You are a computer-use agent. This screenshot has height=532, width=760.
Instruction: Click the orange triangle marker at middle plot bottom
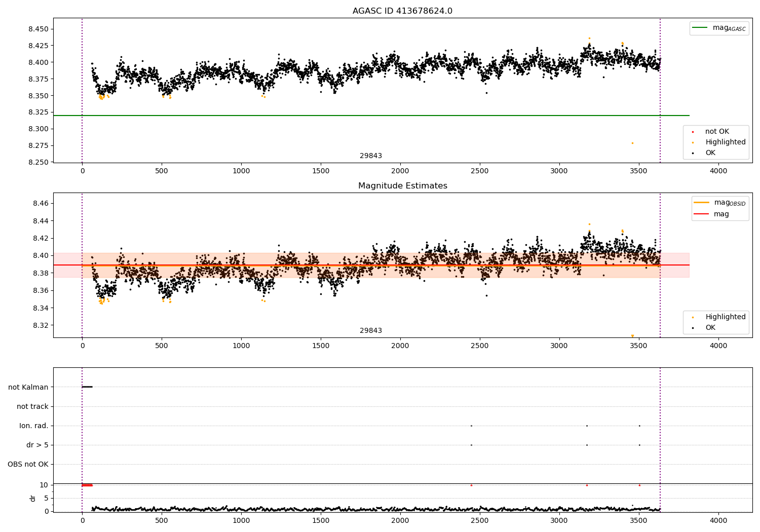632,336
